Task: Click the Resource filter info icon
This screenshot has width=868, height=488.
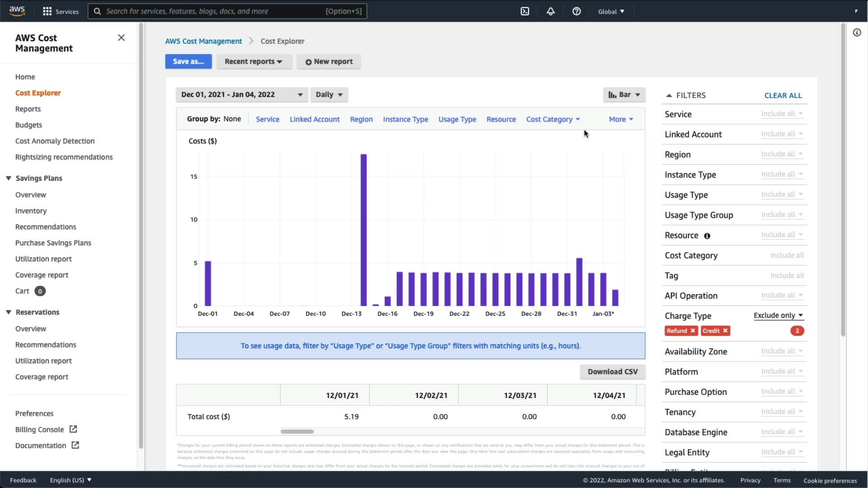Action: tap(707, 236)
